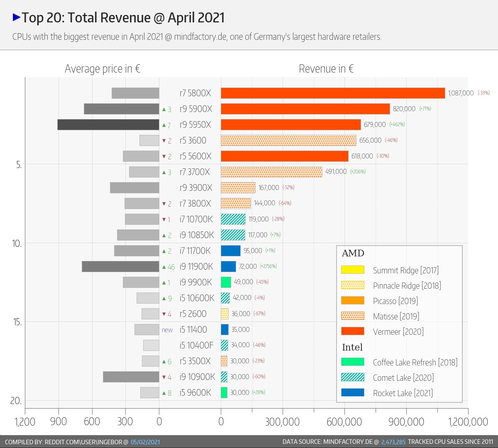Viewport: 498px width, 448px height.
Task: Click the 'Rocket Lake [2021]' legend label
Action: pos(403,393)
